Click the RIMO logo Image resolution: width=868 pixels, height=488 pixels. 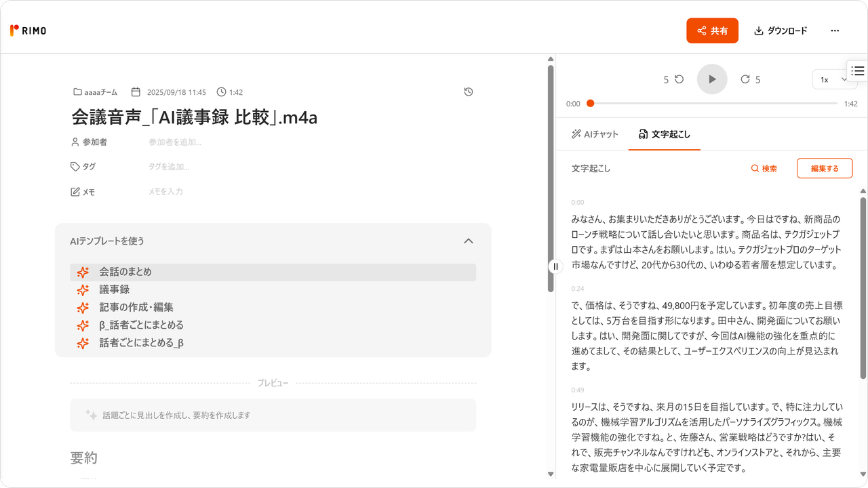28,30
